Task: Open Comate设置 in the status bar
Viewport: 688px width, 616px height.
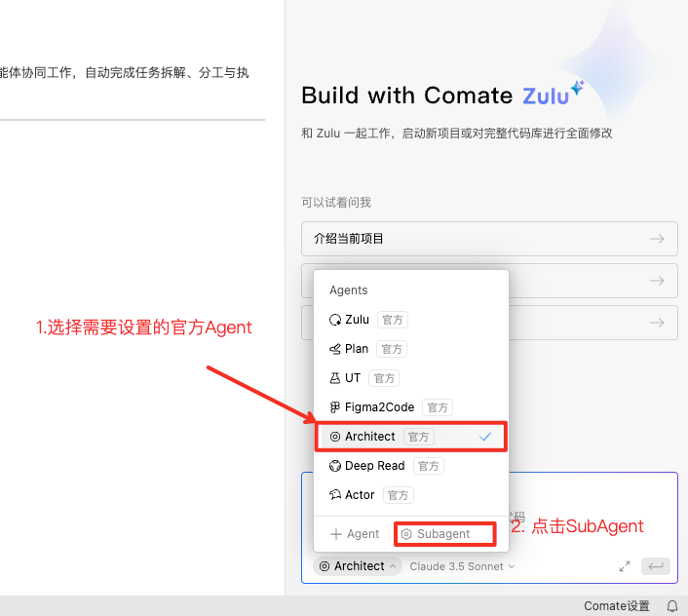Action: (x=616, y=606)
